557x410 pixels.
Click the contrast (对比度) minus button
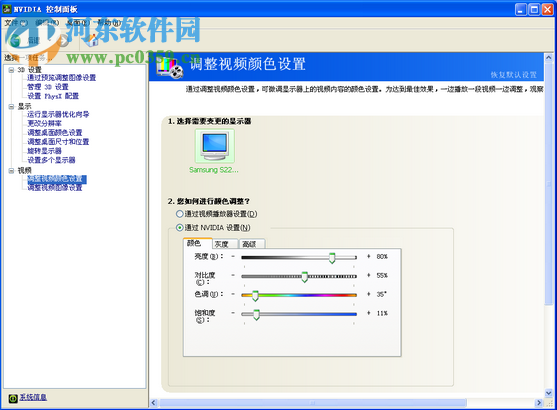tap(233, 275)
